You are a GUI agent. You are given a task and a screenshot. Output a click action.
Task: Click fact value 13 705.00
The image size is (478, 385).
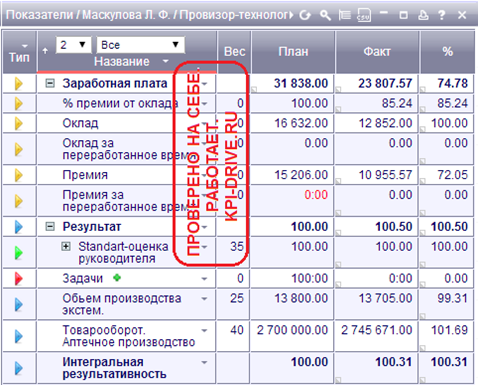[385, 298]
